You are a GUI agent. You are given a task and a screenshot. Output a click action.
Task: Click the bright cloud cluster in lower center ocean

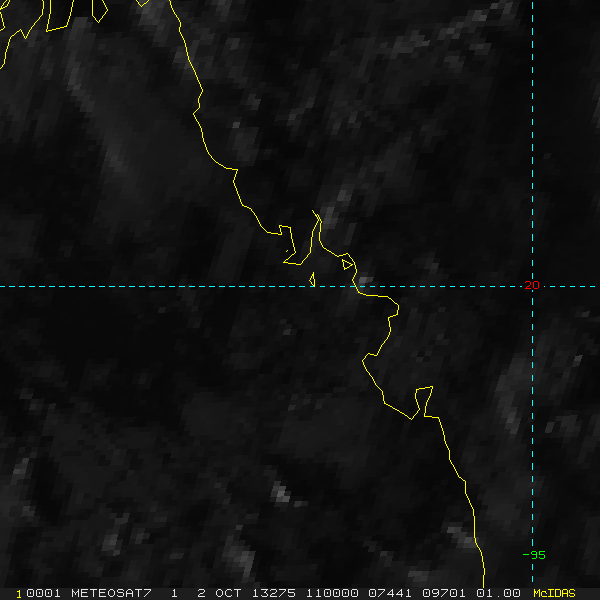[281, 493]
